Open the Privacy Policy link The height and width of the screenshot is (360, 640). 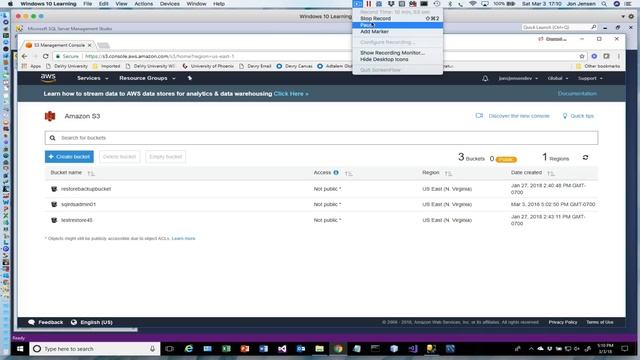(562, 322)
